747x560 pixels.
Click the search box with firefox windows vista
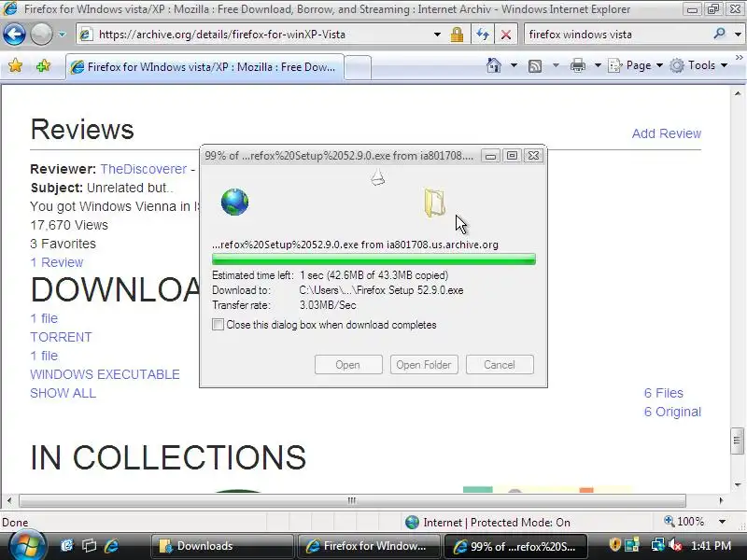(x=617, y=35)
